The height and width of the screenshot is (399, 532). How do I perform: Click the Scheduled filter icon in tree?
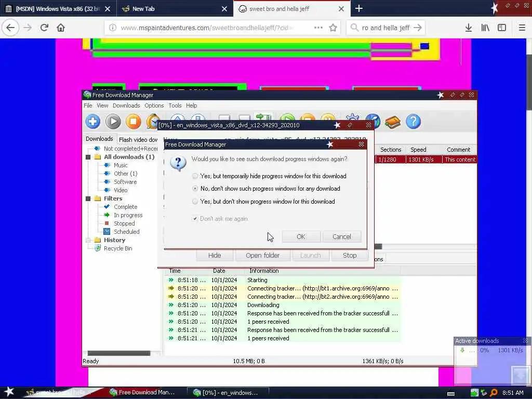107,231
